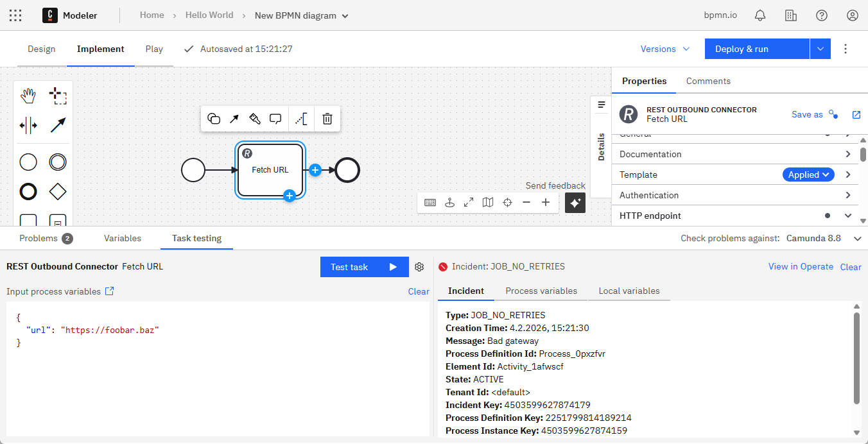Open the Template Applied dropdown
Image resolution: width=868 pixels, height=444 pixels.
coord(808,174)
